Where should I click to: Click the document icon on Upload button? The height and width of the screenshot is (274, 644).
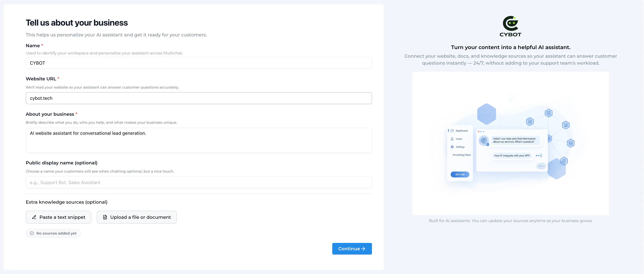[105, 217]
